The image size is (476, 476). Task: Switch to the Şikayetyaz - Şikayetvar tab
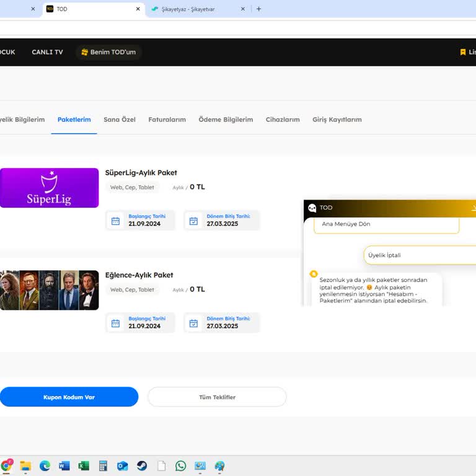pos(198,9)
